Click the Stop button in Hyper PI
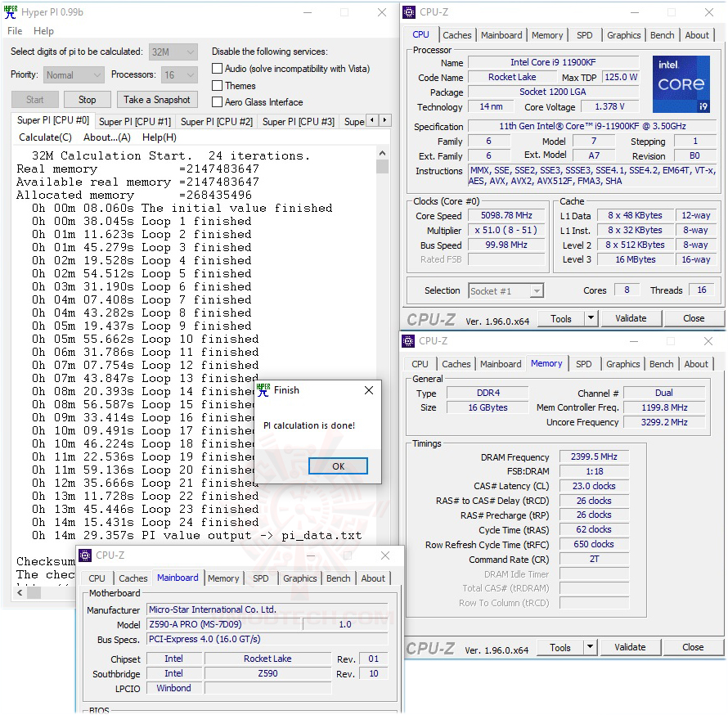Screen dimensions: 728x715 [87, 100]
